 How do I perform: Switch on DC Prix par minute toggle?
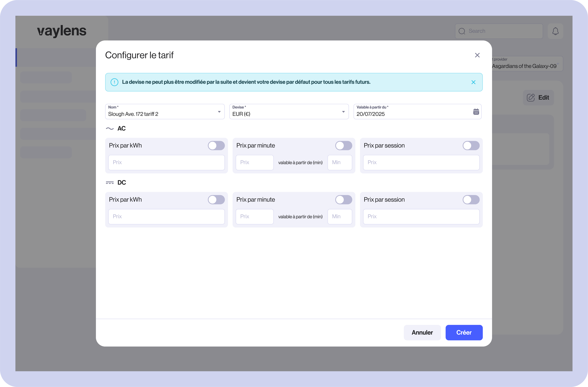pos(343,200)
